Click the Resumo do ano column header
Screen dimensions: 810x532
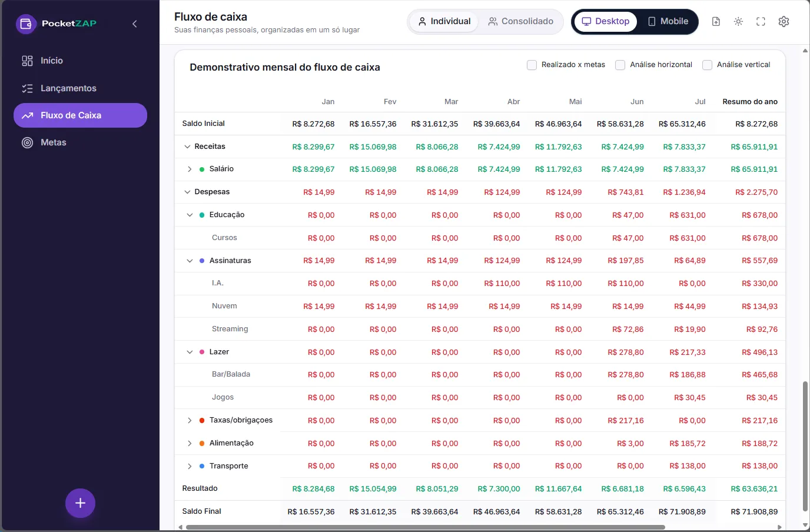[750, 102]
